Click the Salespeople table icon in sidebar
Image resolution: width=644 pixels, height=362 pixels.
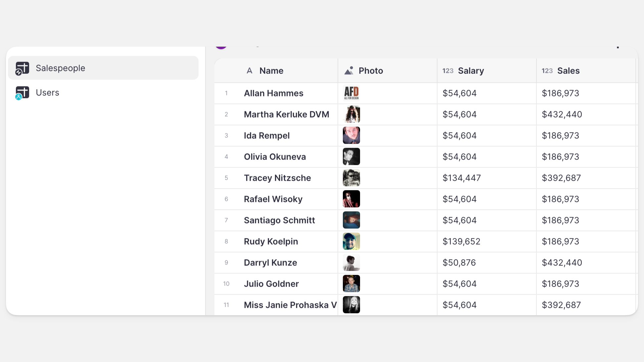click(x=22, y=68)
